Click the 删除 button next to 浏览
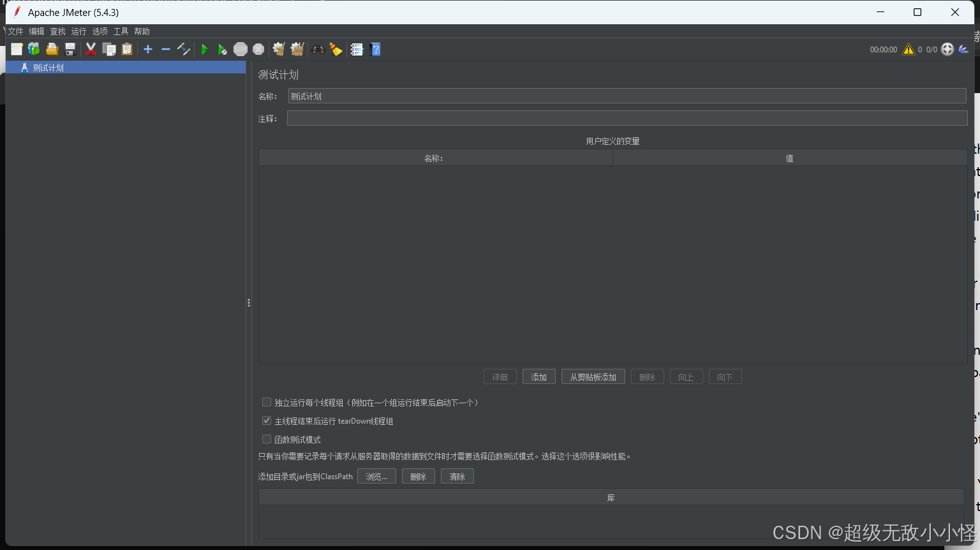This screenshot has width=980, height=550. click(419, 477)
